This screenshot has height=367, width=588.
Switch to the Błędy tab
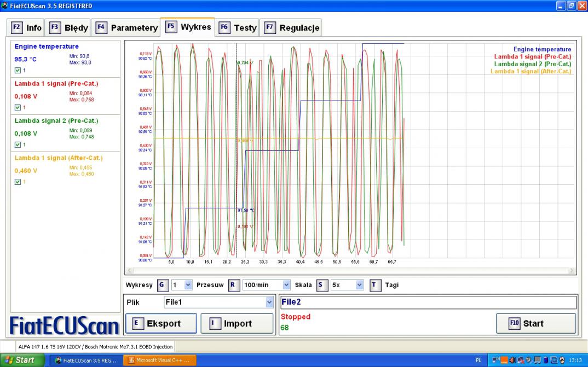70,28
